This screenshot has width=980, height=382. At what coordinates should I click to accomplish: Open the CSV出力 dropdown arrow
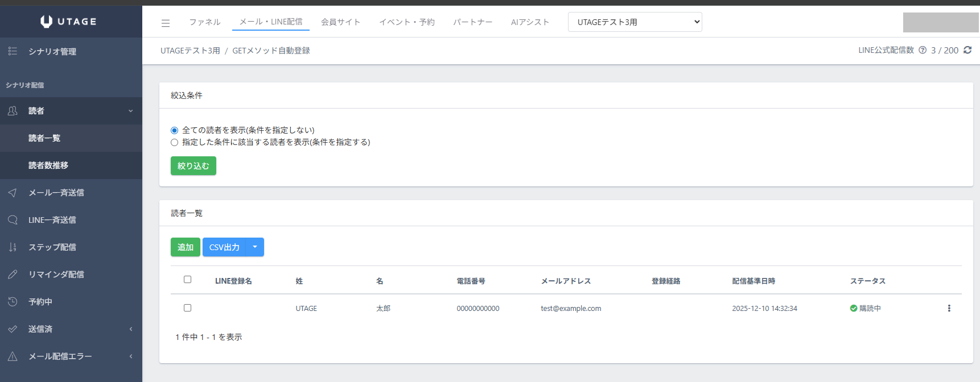(x=255, y=247)
